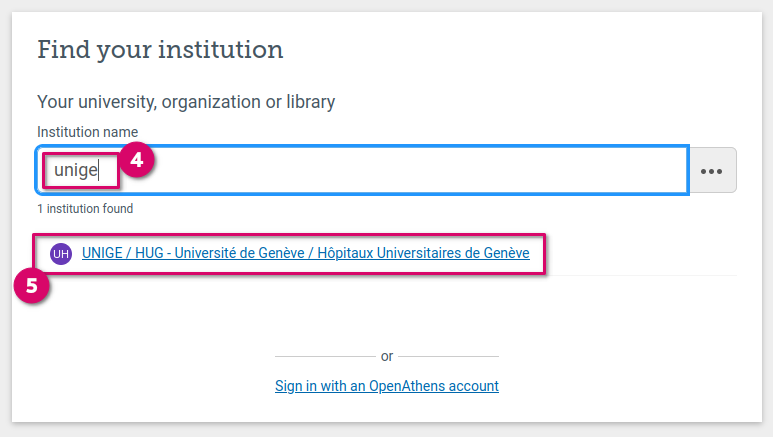The width and height of the screenshot is (773, 437).
Task: Select "Hôpitaux Universitaires de Genève" in the result
Action: pyautogui.click(x=423, y=254)
